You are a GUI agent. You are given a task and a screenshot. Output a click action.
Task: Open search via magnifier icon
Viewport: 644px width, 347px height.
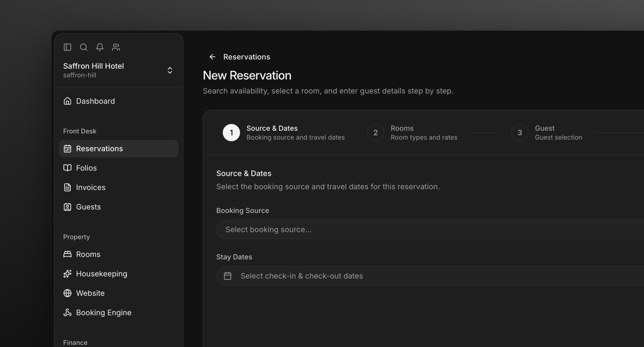[x=83, y=47]
